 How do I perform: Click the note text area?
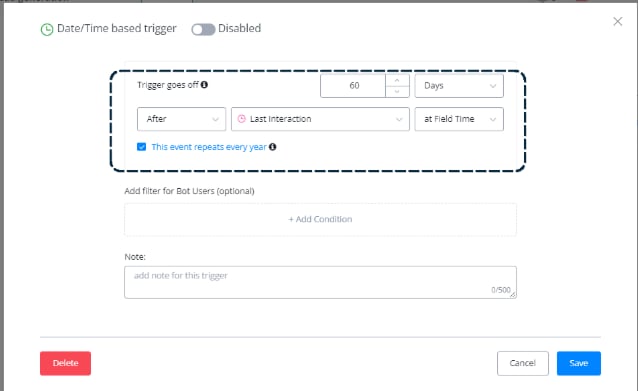[x=320, y=282]
